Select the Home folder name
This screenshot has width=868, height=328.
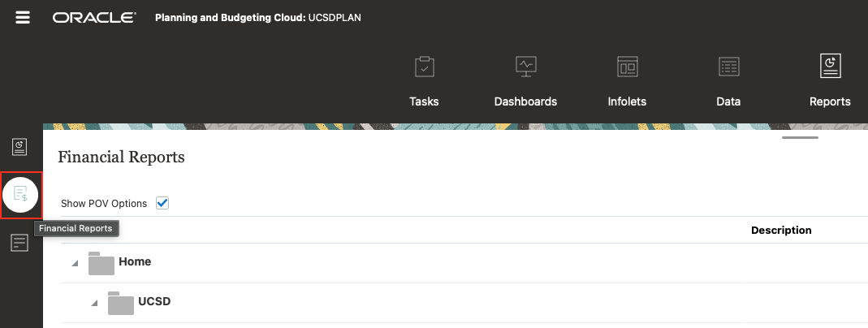tap(135, 262)
